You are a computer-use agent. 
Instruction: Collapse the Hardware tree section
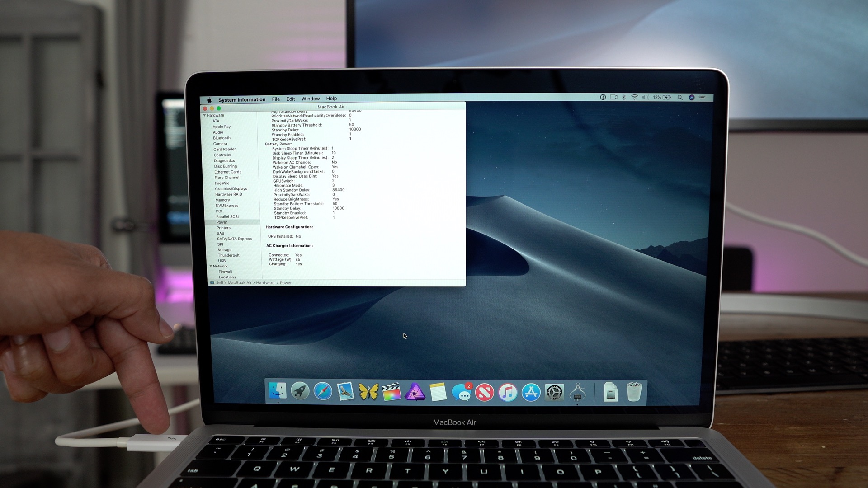coord(204,115)
